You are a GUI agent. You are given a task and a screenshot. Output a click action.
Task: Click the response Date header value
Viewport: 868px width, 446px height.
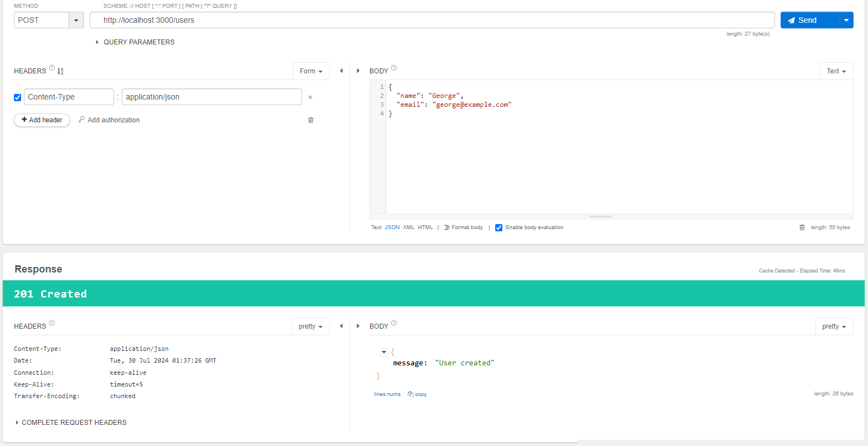163,361
